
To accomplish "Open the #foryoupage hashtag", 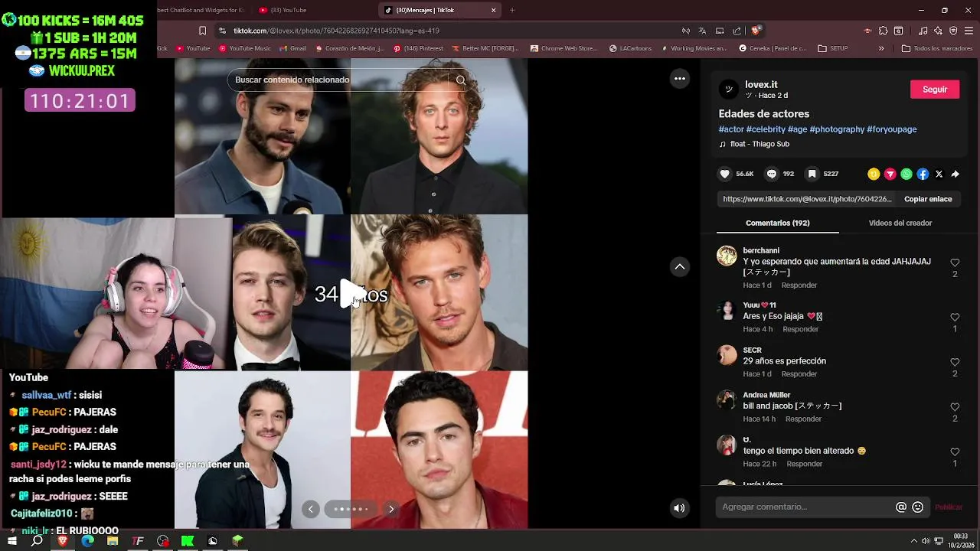I will click(892, 129).
